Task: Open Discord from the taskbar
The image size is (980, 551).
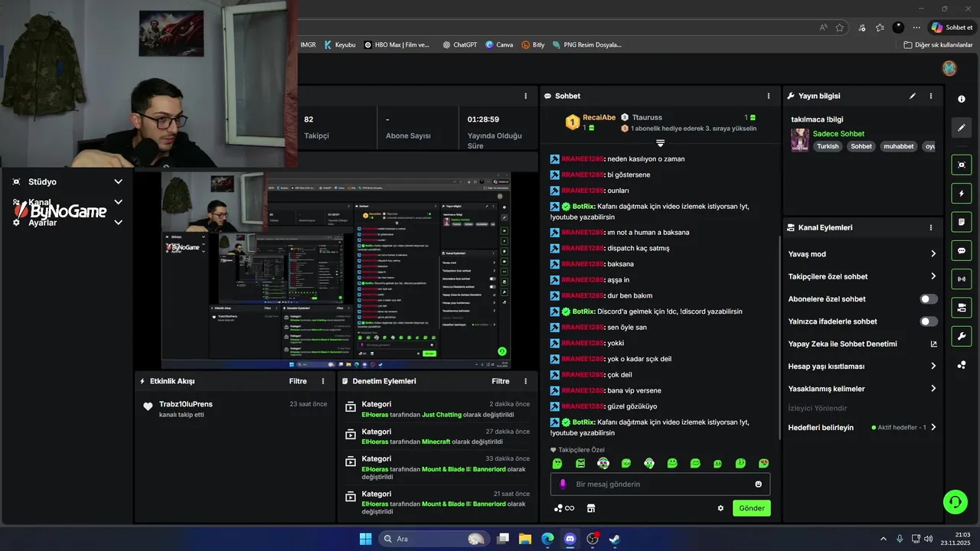Action: point(570,539)
